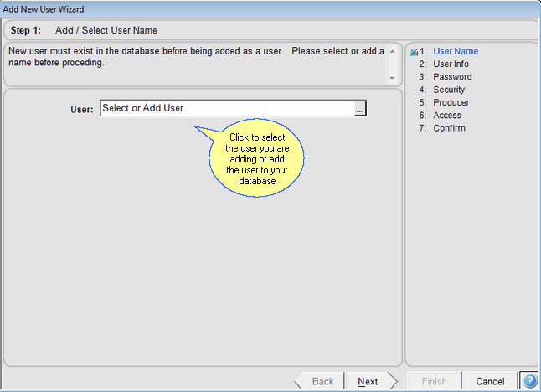Image resolution: width=541 pixels, height=392 pixels.
Task: Click the Finish button
Action: tap(434, 381)
